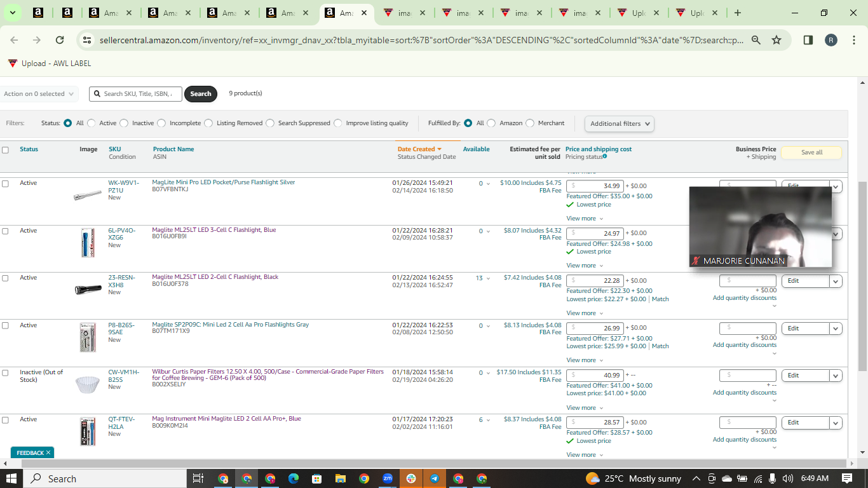Open Chrome's side panel
The width and height of the screenshot is (868, 488).
808,40
